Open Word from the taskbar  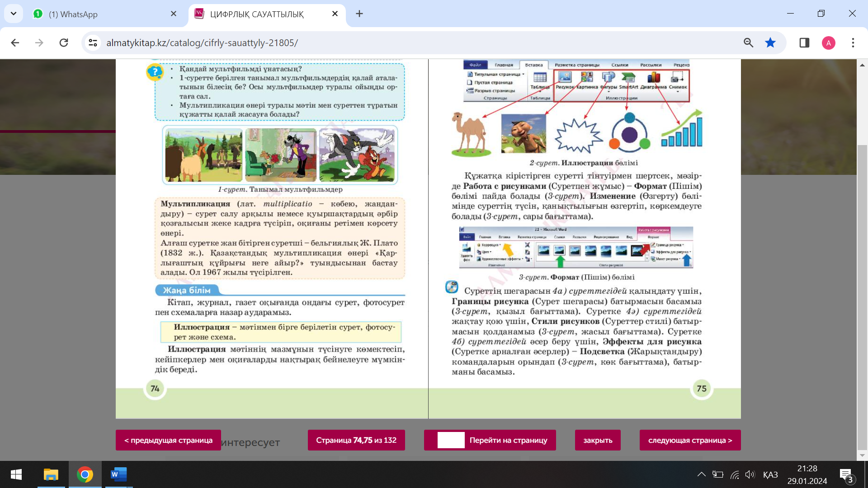click(118, 474)
